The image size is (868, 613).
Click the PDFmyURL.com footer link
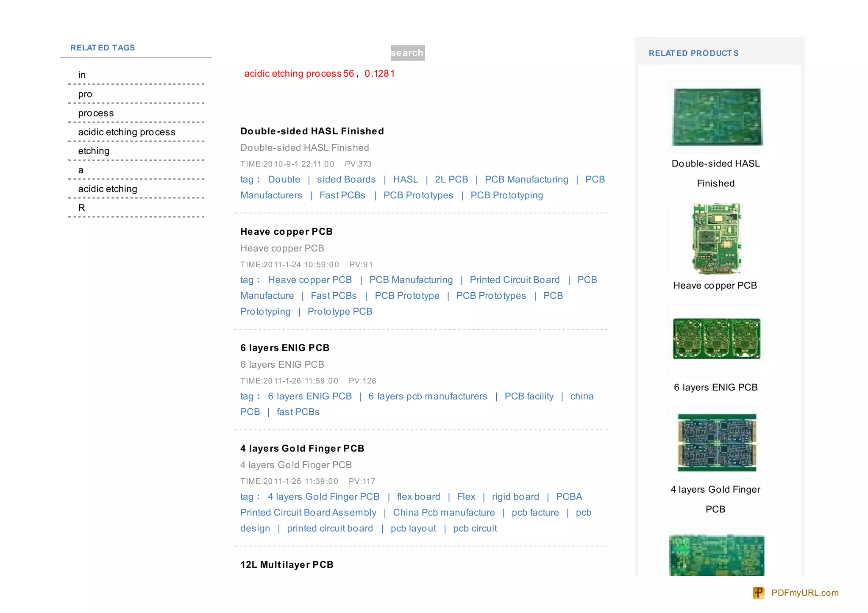(x=804, y=593)
